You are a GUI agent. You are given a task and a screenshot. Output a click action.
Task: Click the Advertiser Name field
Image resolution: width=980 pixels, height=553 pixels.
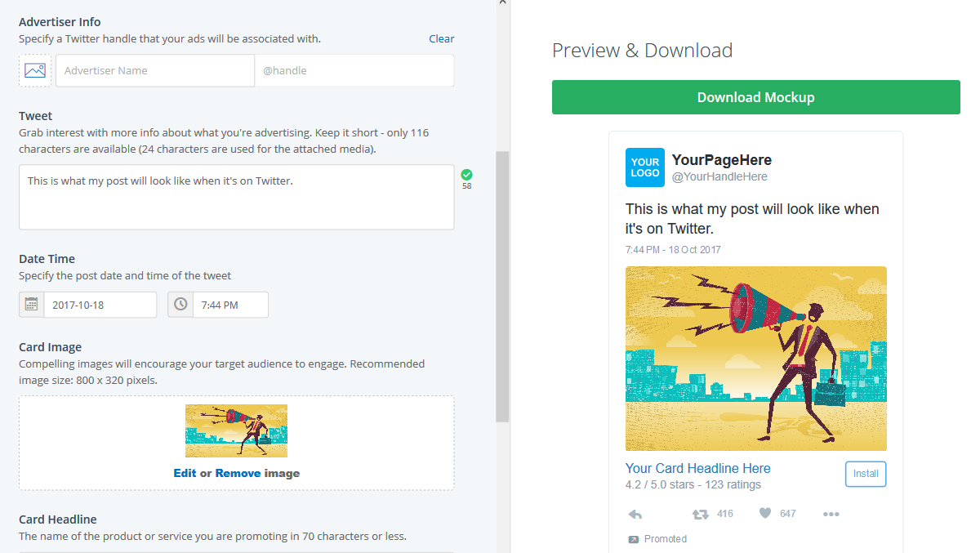pos(155,70)
